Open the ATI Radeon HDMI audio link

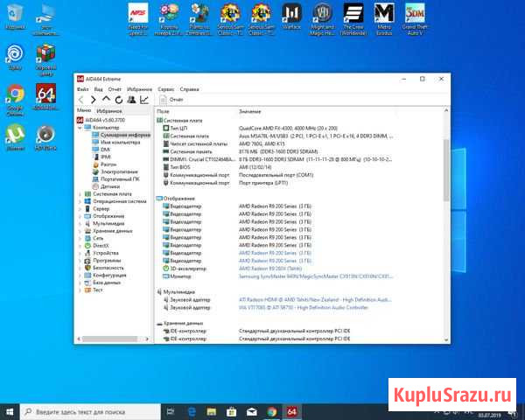(315, 300)
